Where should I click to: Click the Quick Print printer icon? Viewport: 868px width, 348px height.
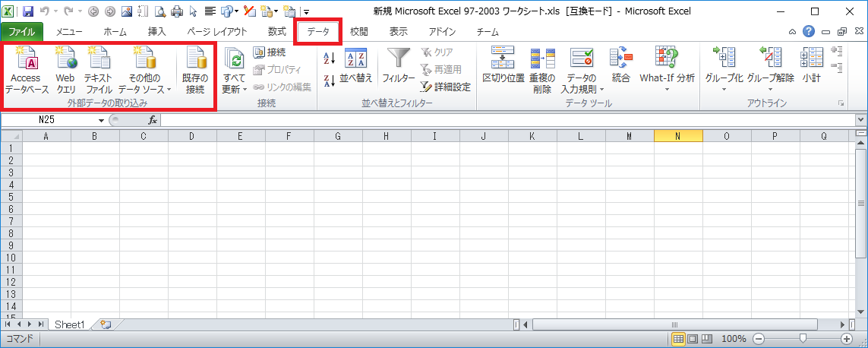(x=177, y=11)
